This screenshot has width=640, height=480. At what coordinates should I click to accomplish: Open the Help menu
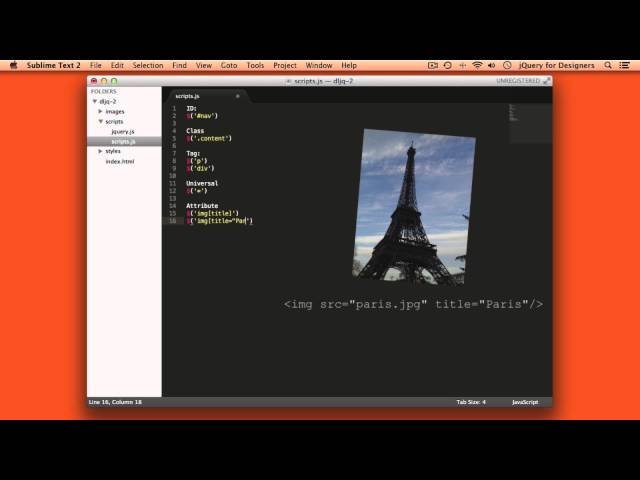(x=349, y=65)
